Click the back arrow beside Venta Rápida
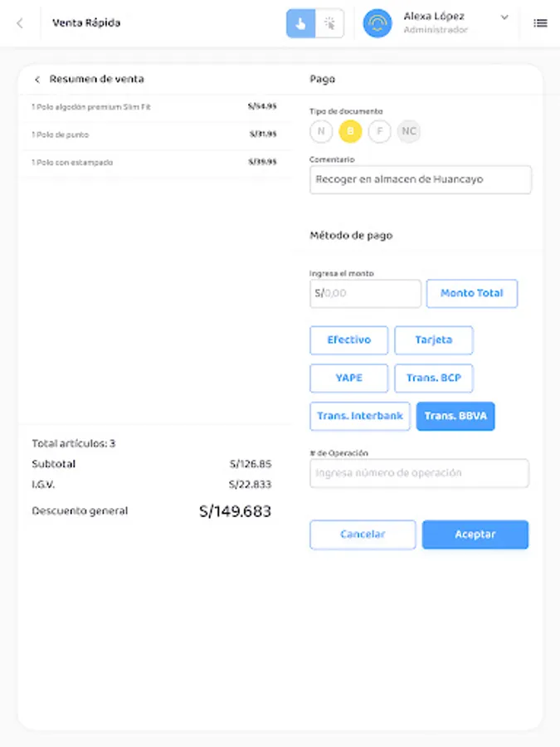Viewport: 560px width, 747px height. [x=20, y=23]
